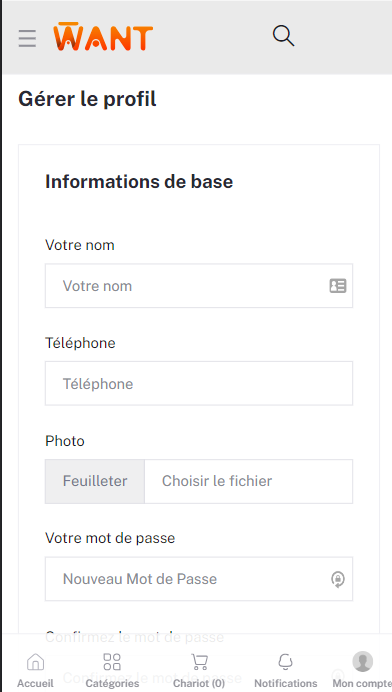Tap the Accueil home icon

35,662
